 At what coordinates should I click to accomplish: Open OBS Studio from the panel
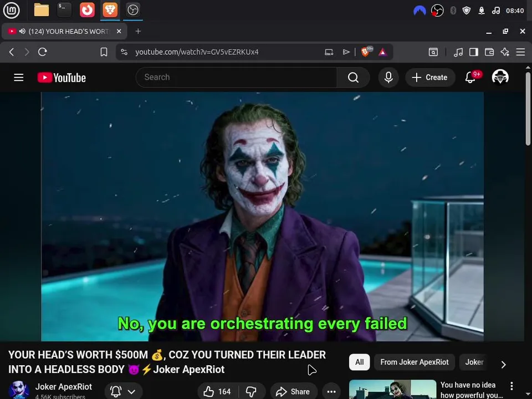click(132, 10)
